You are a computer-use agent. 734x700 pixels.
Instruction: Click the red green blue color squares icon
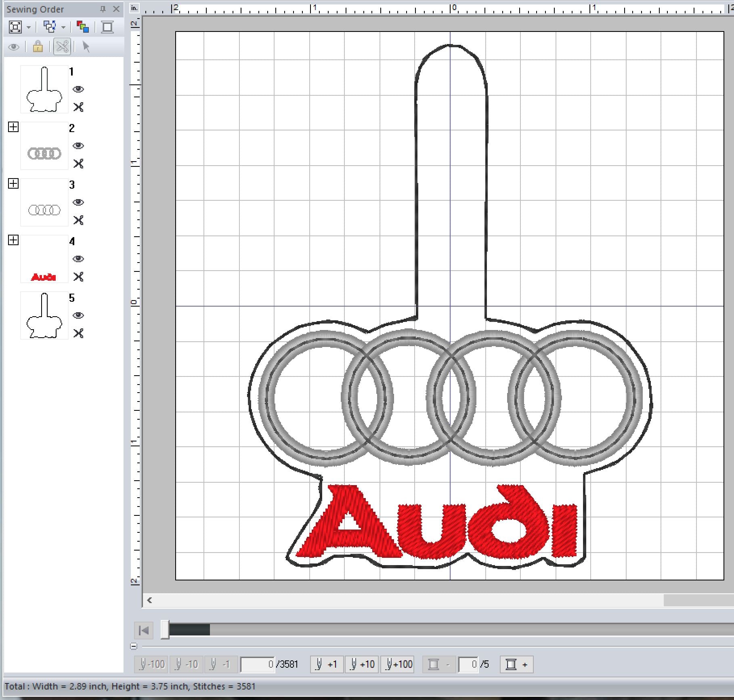pyautogui.click(x=83, y=27)
